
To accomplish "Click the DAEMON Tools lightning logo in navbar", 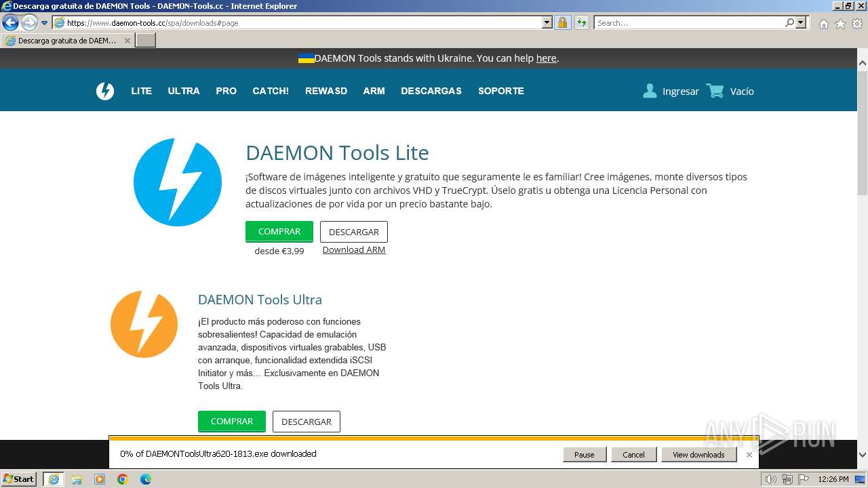I will tap(105, 91).
